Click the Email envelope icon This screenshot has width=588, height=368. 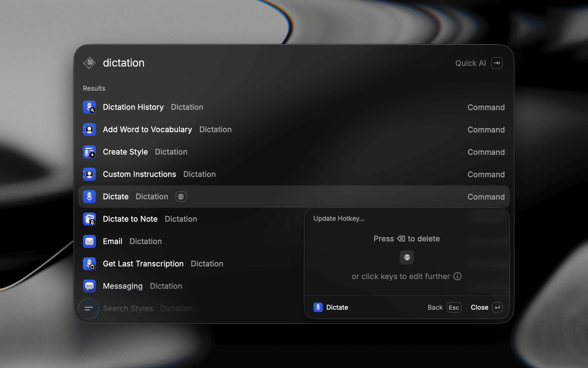coord(89,241)
